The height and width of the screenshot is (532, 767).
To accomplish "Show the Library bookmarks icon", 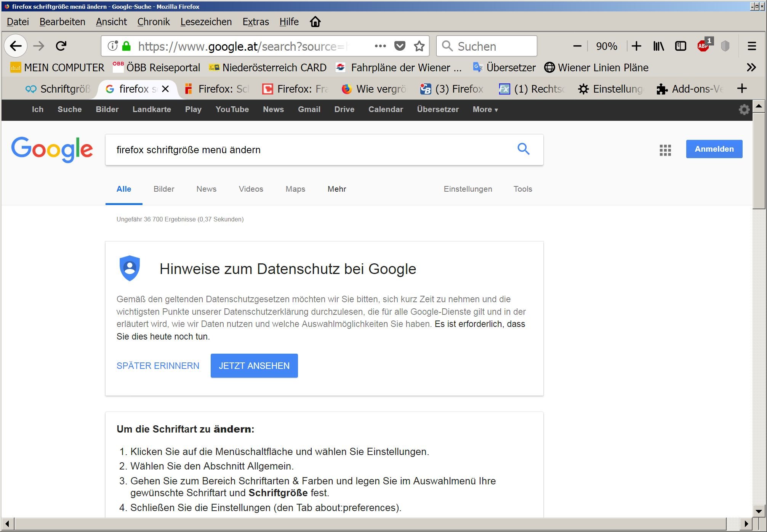I will pos(658,46).
